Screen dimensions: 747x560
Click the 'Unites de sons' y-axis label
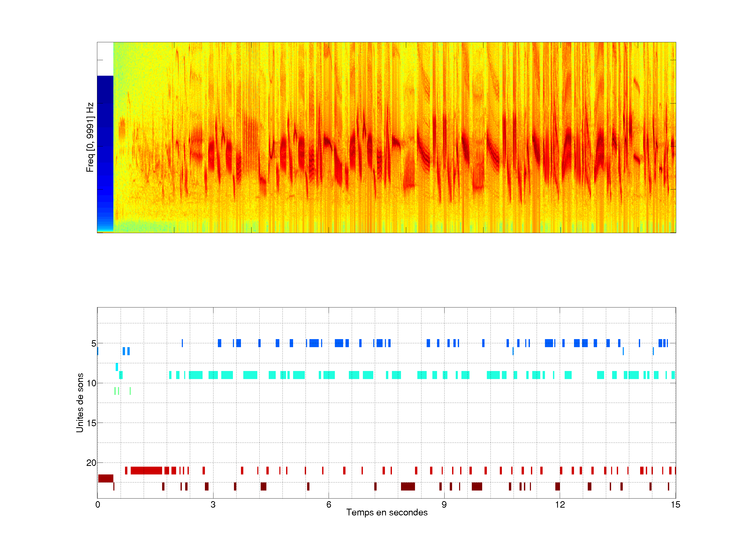[80, 402]
